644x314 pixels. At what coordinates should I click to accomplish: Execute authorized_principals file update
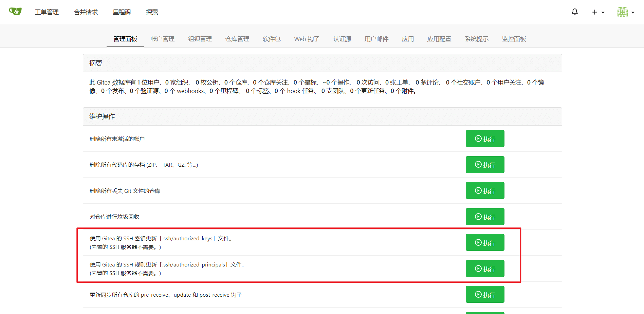[485, 269]
